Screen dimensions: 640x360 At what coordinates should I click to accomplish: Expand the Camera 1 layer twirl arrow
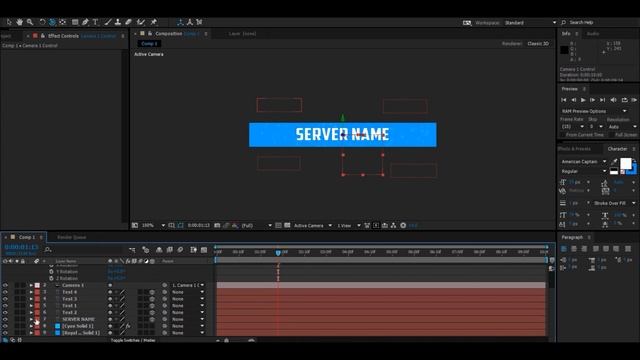tap(31, 285)
